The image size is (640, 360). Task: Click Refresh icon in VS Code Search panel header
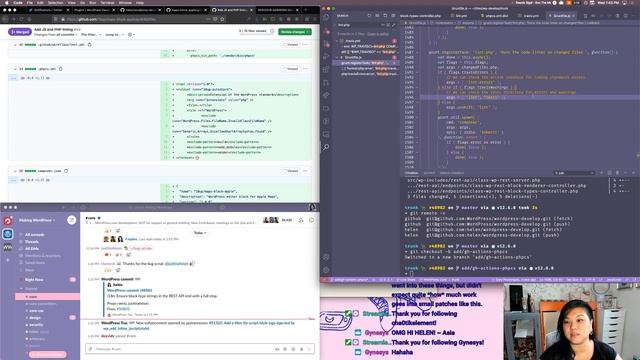pos(369,16)
